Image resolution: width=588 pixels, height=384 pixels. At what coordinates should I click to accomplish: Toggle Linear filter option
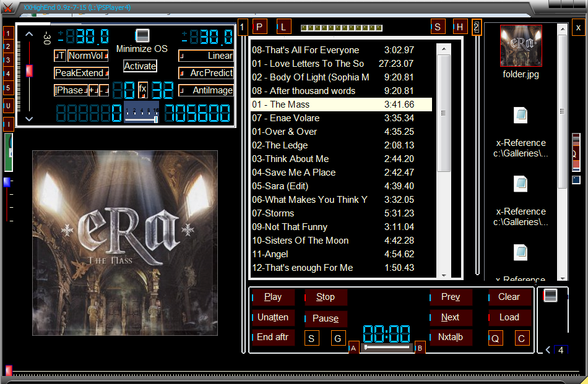click(206, 56)
